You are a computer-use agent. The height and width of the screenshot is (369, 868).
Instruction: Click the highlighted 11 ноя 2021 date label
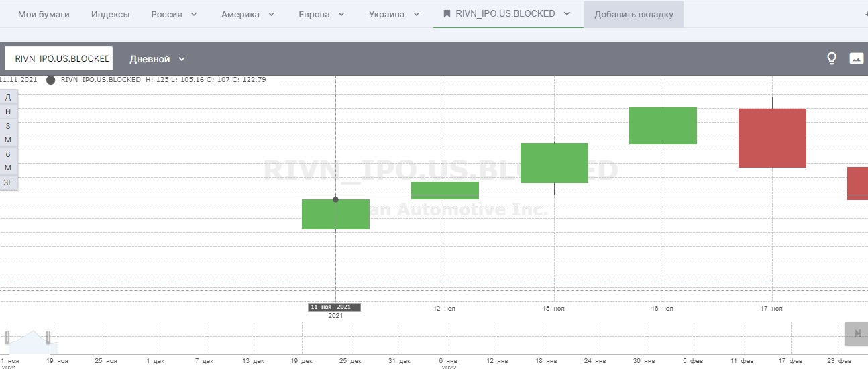pyautogui.click(x=335, y=307)
